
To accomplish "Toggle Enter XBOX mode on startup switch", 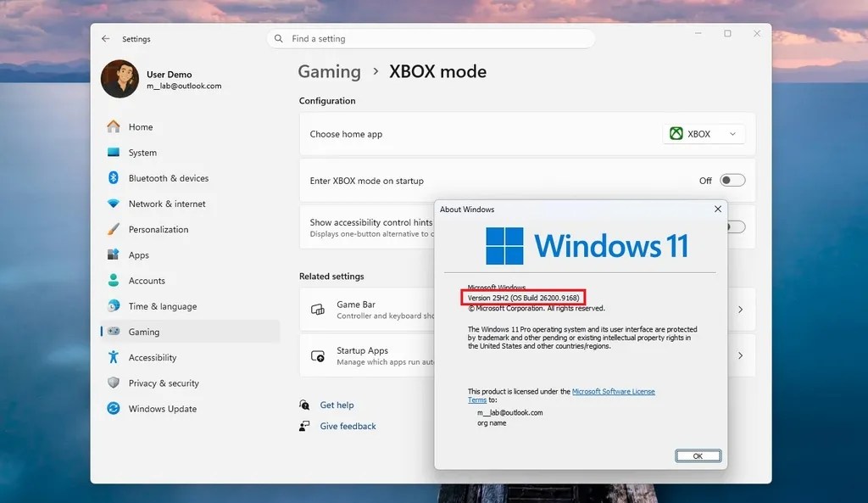I will click(x=732, y=180).
